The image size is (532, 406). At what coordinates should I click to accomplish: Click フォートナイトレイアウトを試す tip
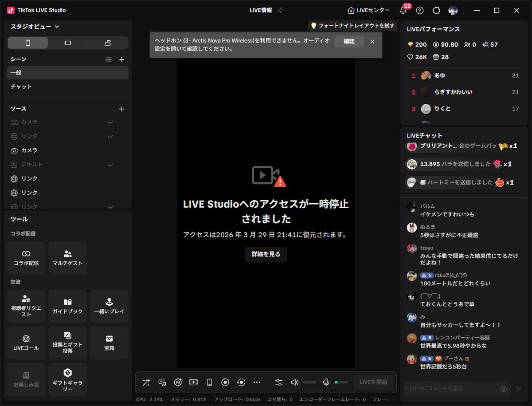352,26
